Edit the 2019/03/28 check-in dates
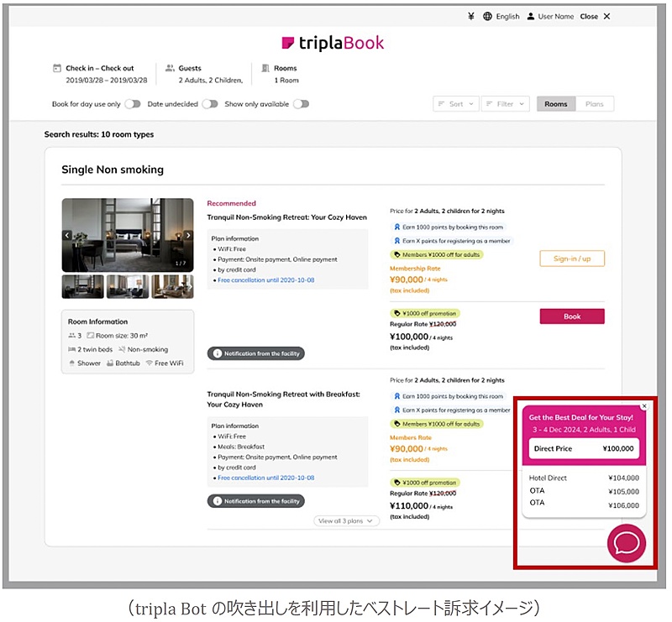 pyautogui.click(x=107, y=80)
